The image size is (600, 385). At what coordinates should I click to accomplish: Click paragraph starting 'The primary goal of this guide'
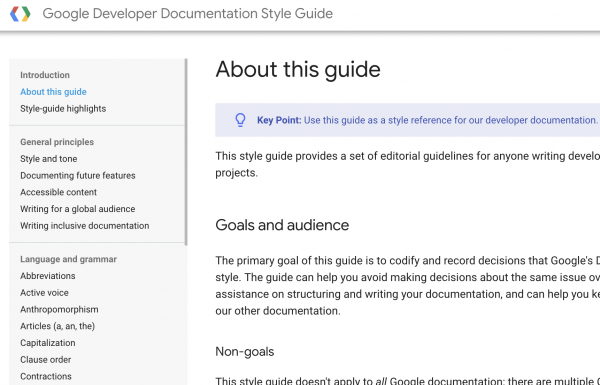tap(408, 285)
